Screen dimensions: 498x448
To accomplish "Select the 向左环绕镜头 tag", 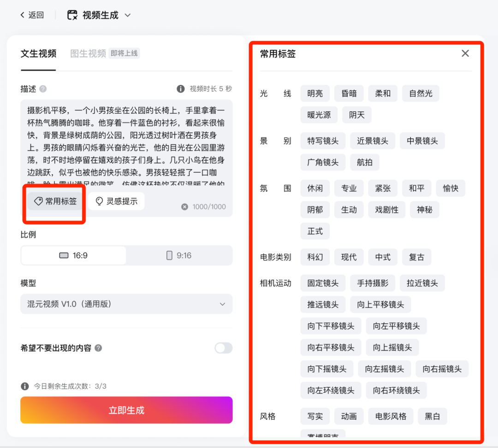I will (331, 390).
